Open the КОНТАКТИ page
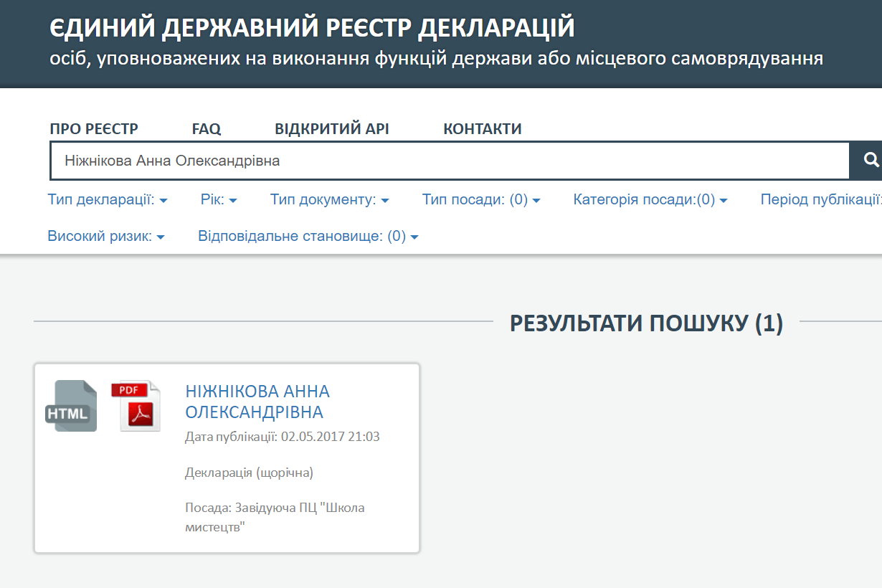The height and width of the screenshot is (588, 882). pos(483,129)
